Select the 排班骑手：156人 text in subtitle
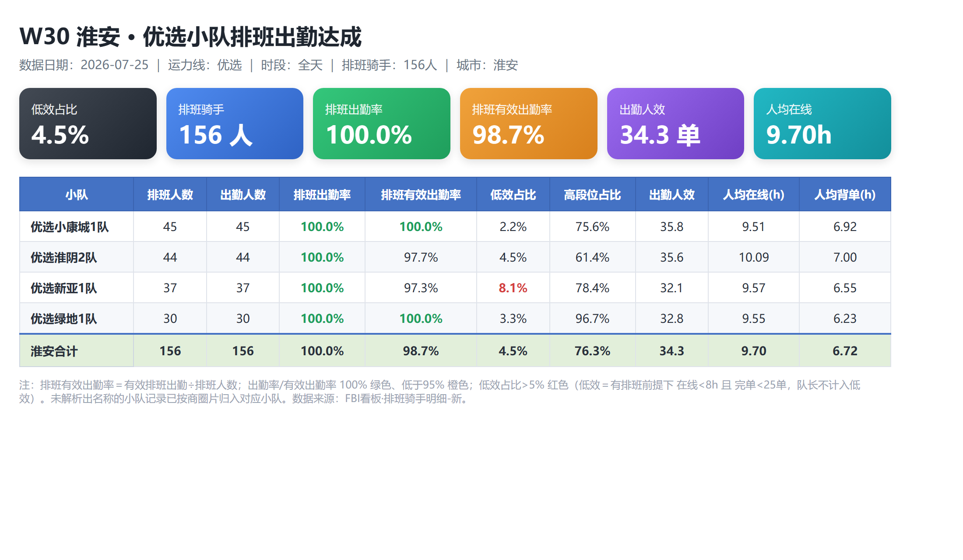Viewport: 963px width, 560px height. point(390,65)
